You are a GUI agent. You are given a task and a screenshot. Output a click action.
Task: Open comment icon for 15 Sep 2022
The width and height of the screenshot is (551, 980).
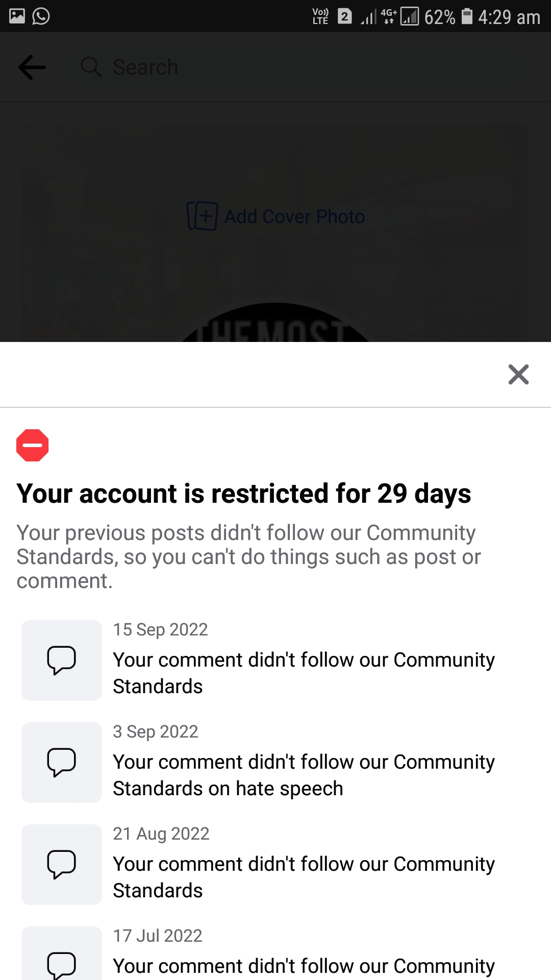[x=62, y=660]
